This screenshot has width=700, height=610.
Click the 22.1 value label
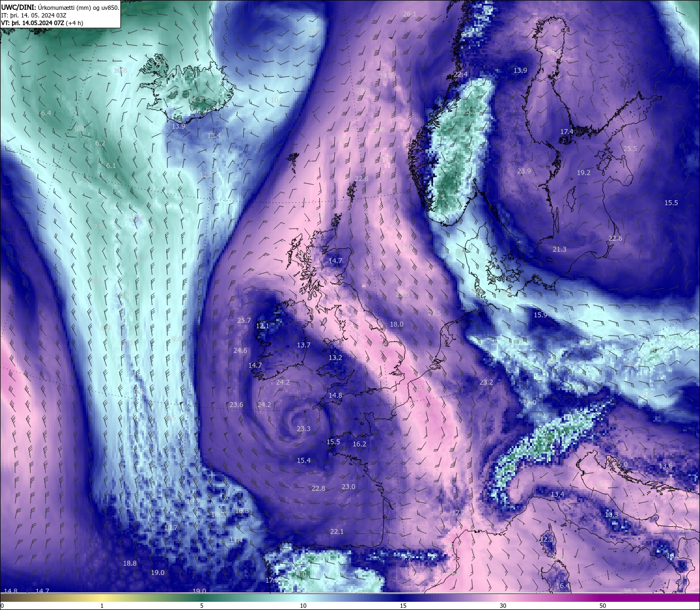pos(337,531)
